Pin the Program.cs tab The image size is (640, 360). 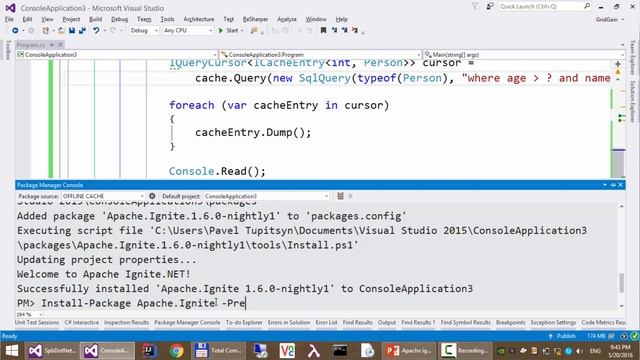pos(52,44)
